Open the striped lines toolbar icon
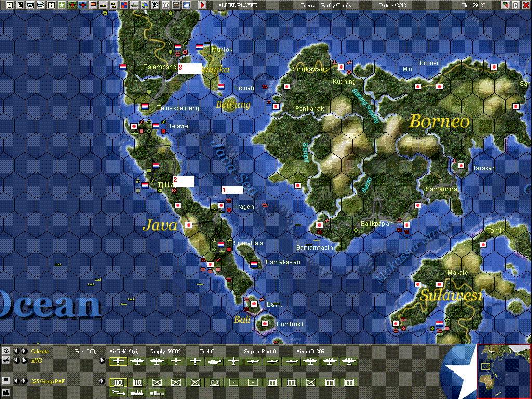The width and height of the screenshot is (532, 399). coord(176,5)
